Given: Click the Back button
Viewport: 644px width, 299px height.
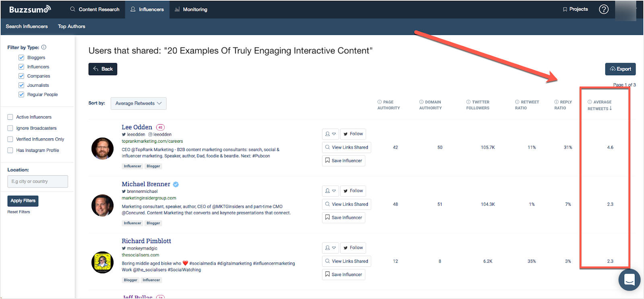Looking at the screenshot, I should (x=103, y=69).
